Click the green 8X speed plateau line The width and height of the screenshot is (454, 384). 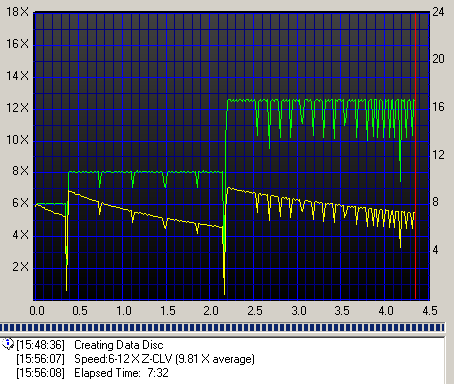tap(146, 172)
